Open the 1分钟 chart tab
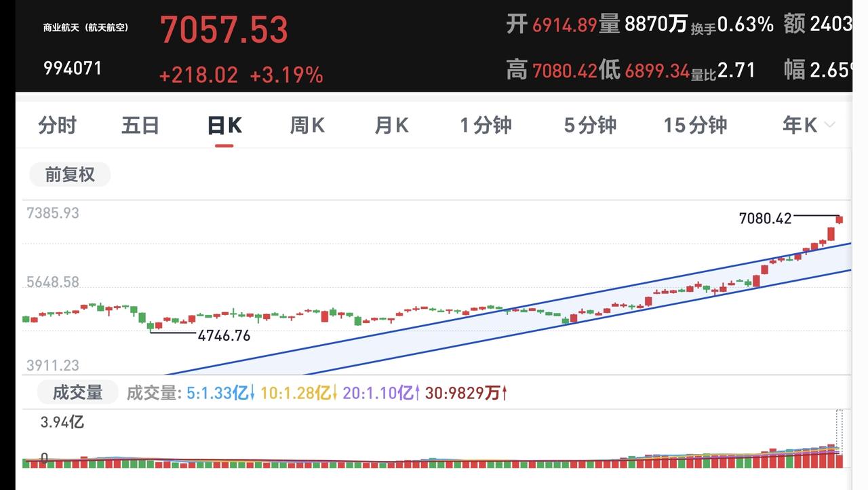This screenshot has width=868, height=490. tap(486, 126)
